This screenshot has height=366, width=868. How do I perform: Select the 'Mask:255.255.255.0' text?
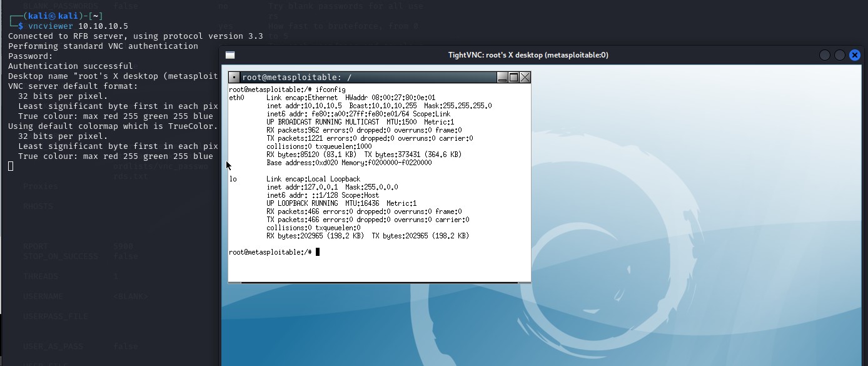pyautogui.click(x=458, y=106)
